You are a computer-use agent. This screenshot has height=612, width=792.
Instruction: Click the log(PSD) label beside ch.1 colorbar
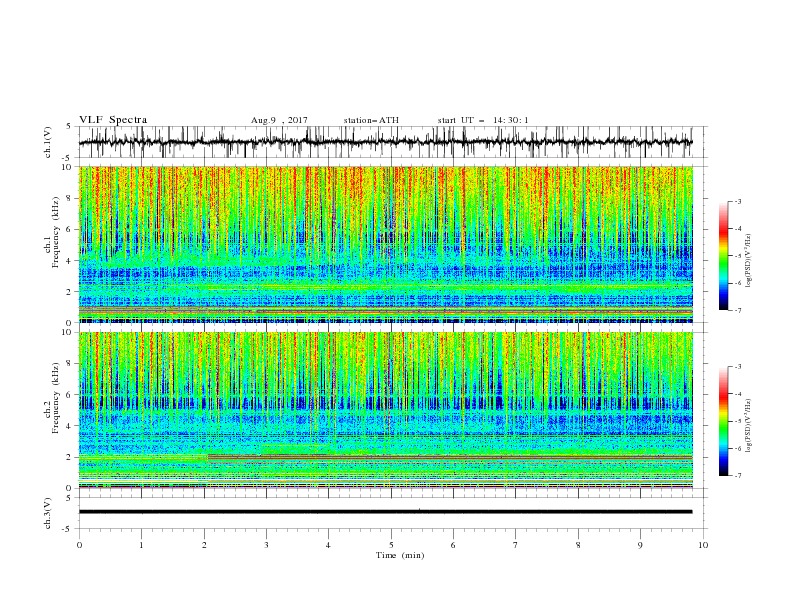[x=749, y=260]
